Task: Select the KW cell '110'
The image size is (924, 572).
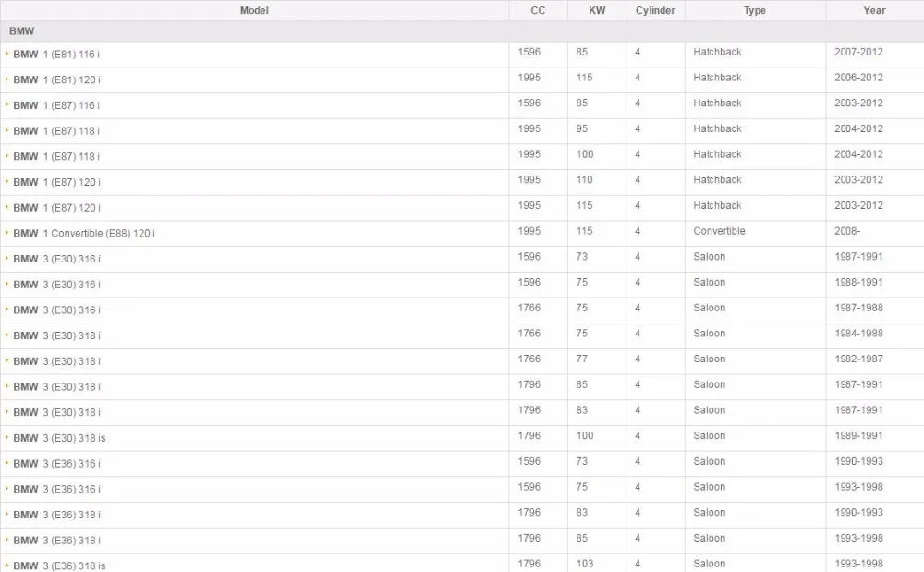Action: click(x=585, y=179)
